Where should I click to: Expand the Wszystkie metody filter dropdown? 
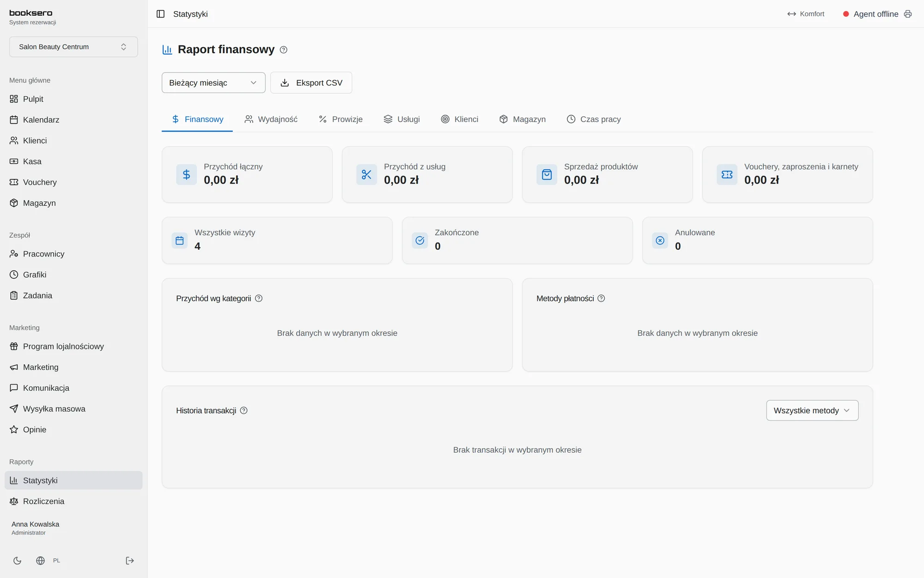pyautogui.click(x=812, y=410)
